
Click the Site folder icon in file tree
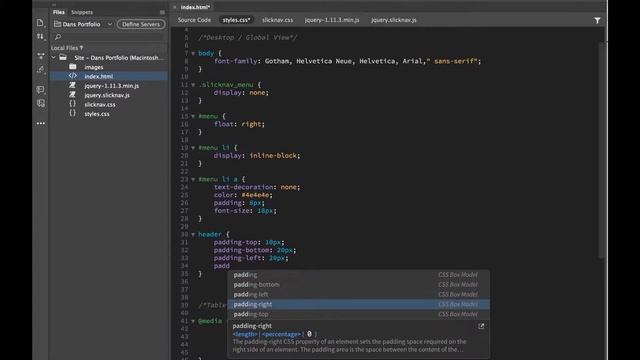[63, 58]
